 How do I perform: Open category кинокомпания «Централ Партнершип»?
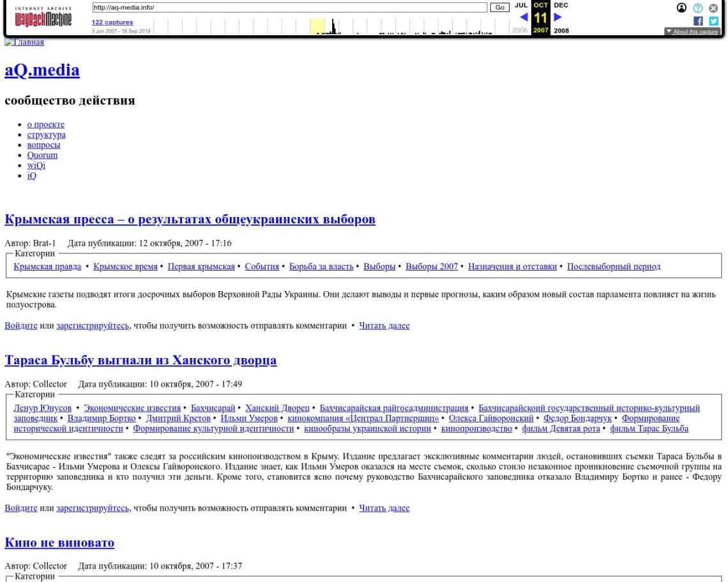(x=363, y=418)
